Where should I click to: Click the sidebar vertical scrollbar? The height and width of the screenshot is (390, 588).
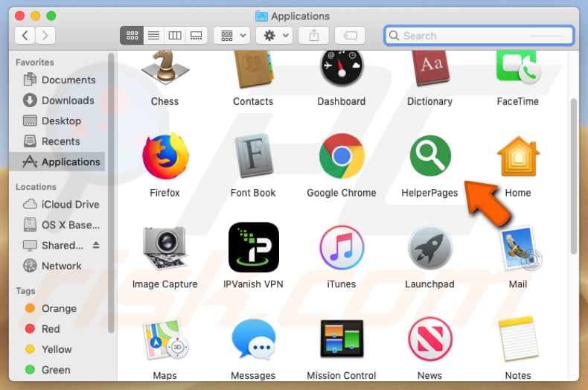[111, 193]
